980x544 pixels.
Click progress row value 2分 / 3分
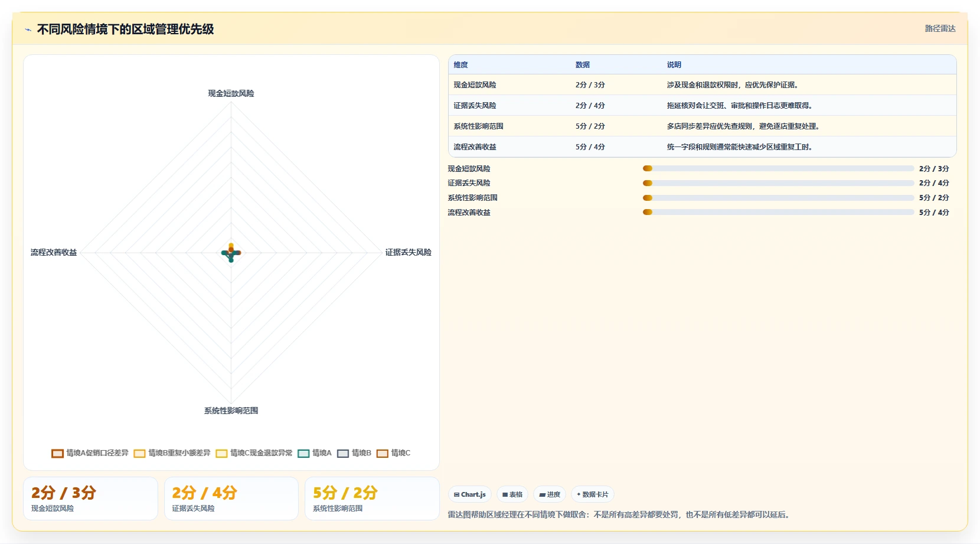(x=934, y=169)
